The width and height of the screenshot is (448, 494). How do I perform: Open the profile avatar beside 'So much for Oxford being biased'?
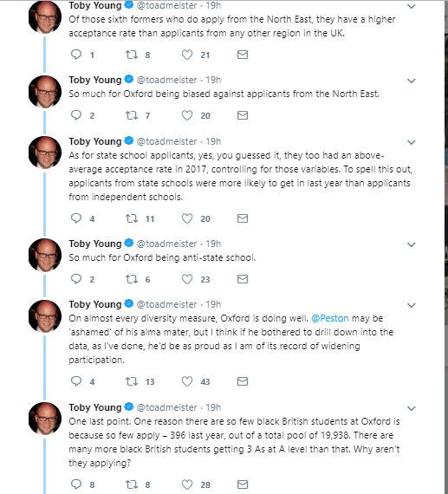45,92
